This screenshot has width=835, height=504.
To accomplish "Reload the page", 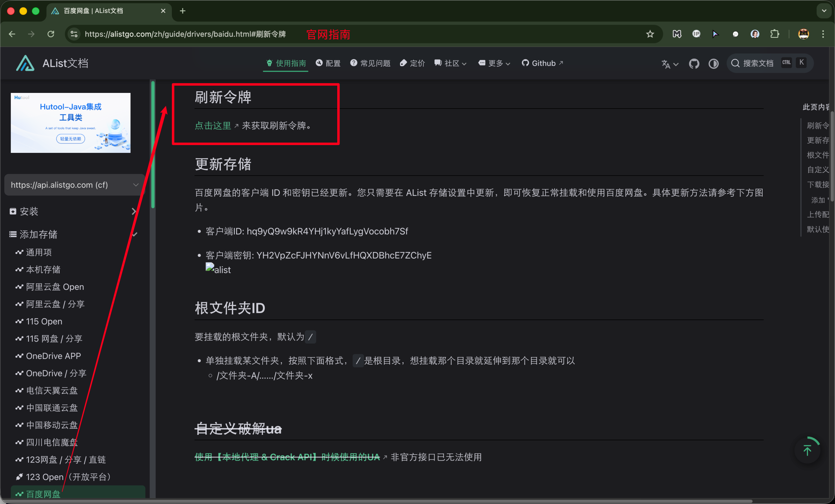I will [x=51, y=34].
